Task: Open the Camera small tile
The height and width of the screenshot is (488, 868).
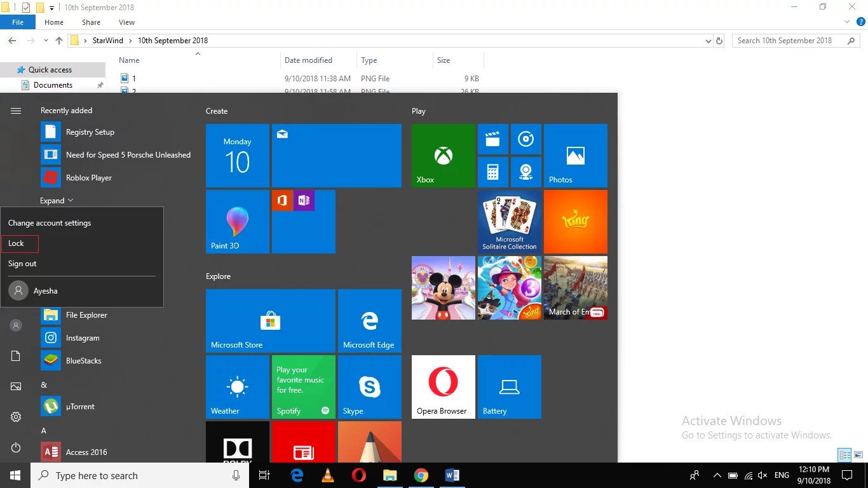Action: click(x=526, y=172)
